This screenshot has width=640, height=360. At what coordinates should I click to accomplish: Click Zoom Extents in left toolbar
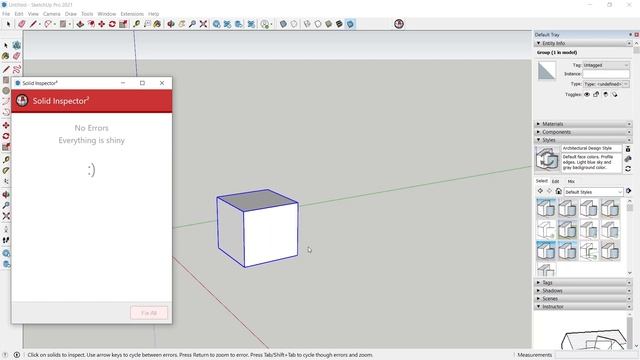(6, 216)
